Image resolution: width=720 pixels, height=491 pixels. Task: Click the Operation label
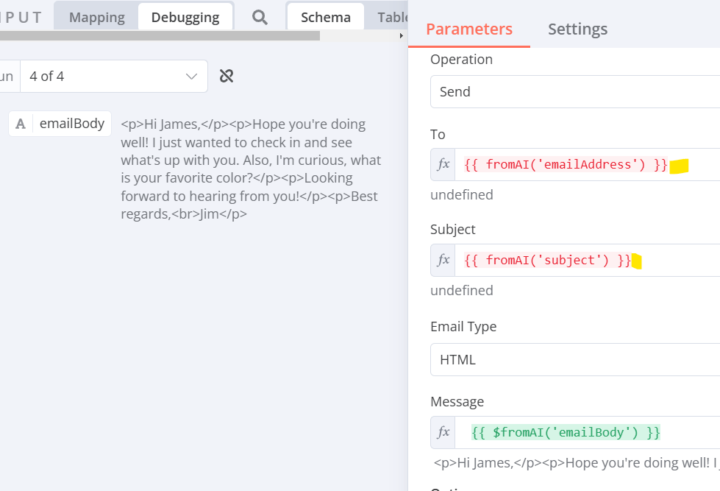coord(461,59)
